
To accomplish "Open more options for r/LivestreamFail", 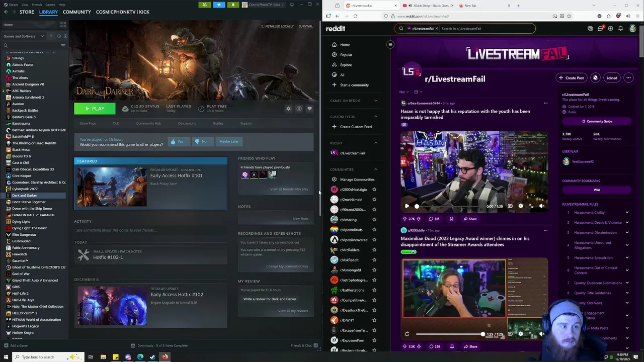I will 628,78.
